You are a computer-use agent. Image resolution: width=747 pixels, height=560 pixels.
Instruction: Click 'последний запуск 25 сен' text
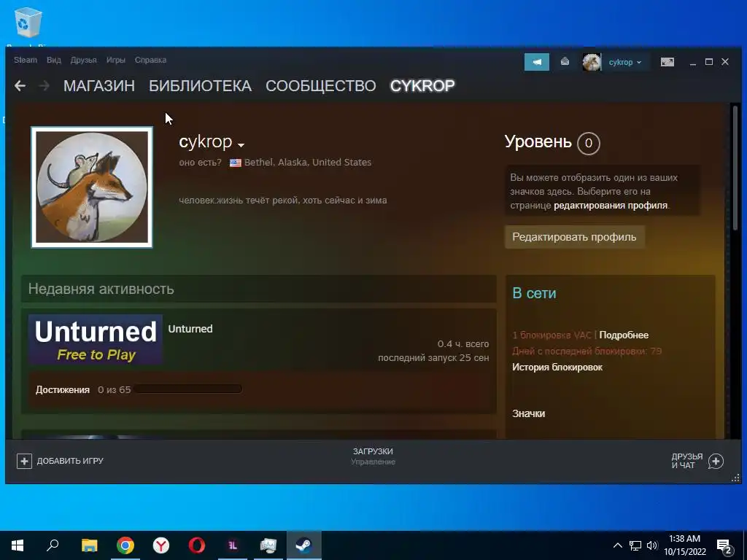(x=433, y=357)
